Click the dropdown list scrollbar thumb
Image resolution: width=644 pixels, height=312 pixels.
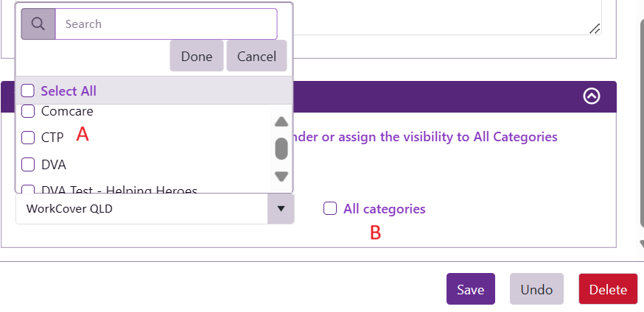[x=281, y=149]
